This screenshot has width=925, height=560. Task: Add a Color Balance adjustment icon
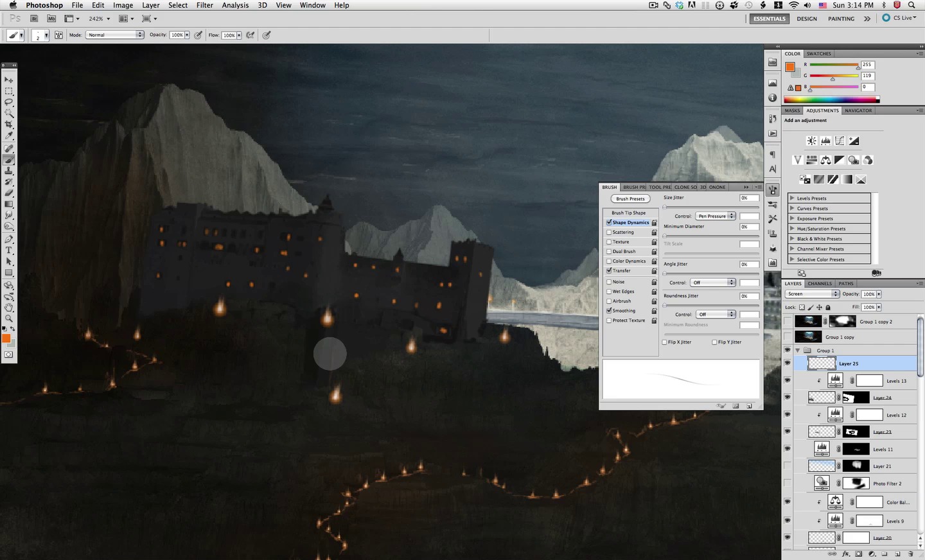pyautogui.click(x=825, y=160)
